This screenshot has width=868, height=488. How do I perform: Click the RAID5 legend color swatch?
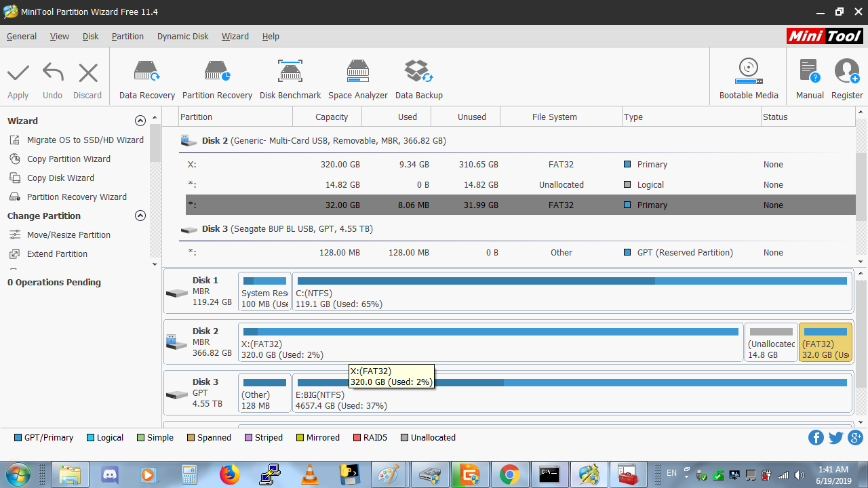click(357, 438)
